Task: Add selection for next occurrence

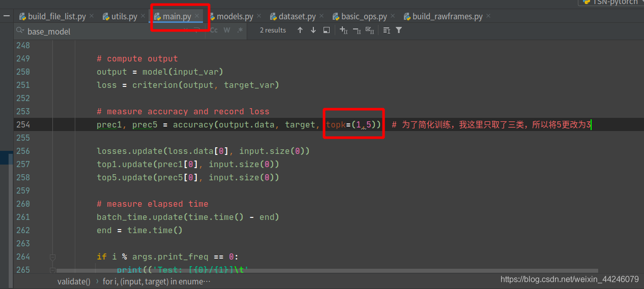Action: click(343, 30)
